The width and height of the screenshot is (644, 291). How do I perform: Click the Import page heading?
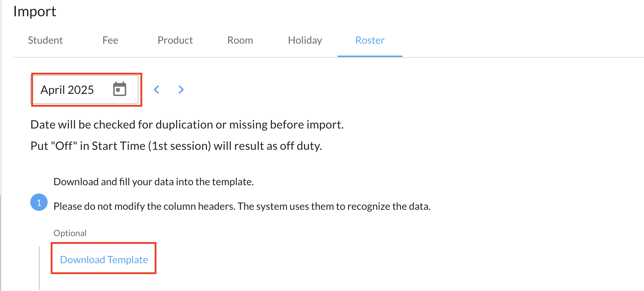click(35, 12)
